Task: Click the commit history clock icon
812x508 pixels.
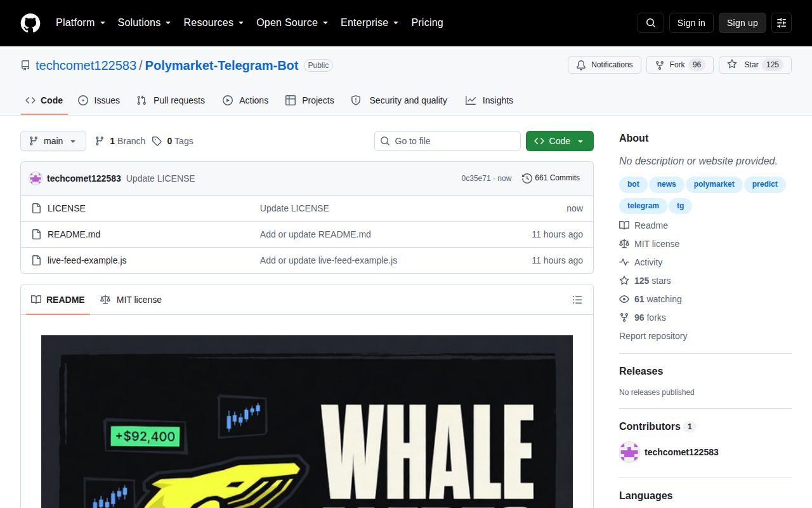Action: pyautogui.click(x=527, y=178)
